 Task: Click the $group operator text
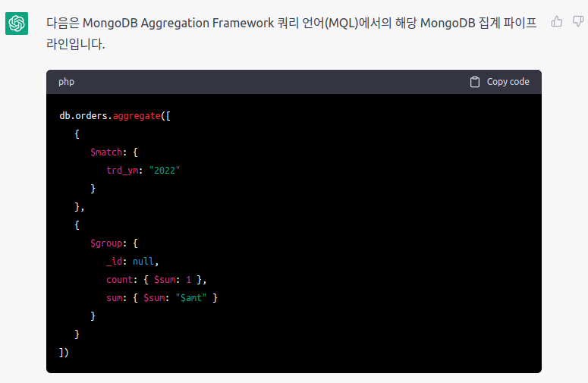106,243
